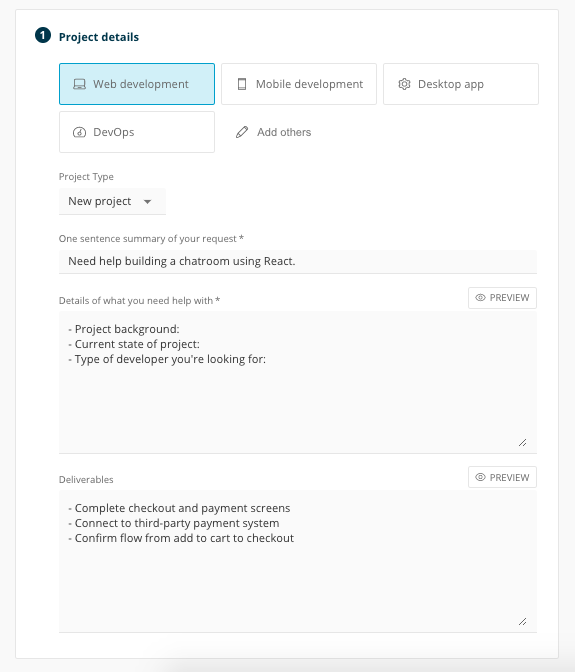Select the Web development category card
This screenshot has height=672, width=575.
(137, 84)
